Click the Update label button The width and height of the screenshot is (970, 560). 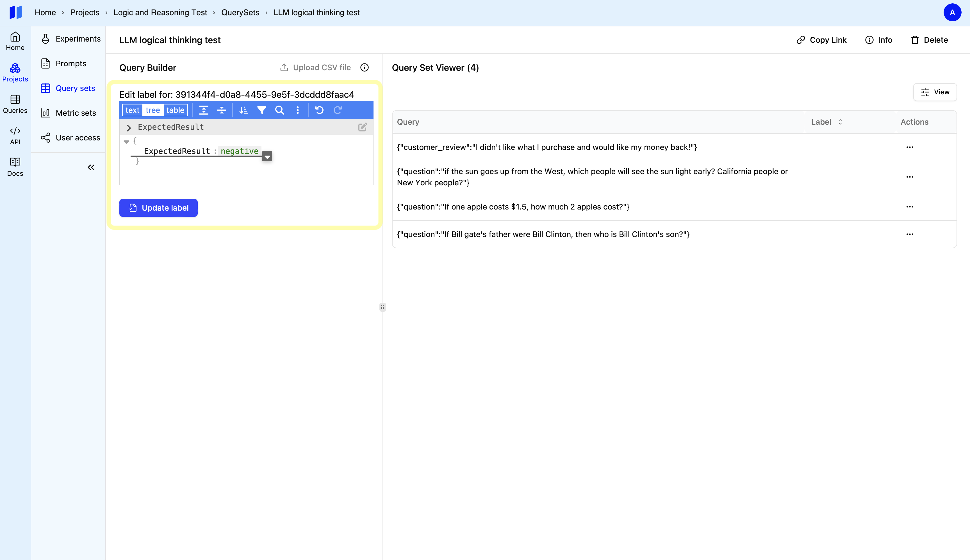pos(158,208)
